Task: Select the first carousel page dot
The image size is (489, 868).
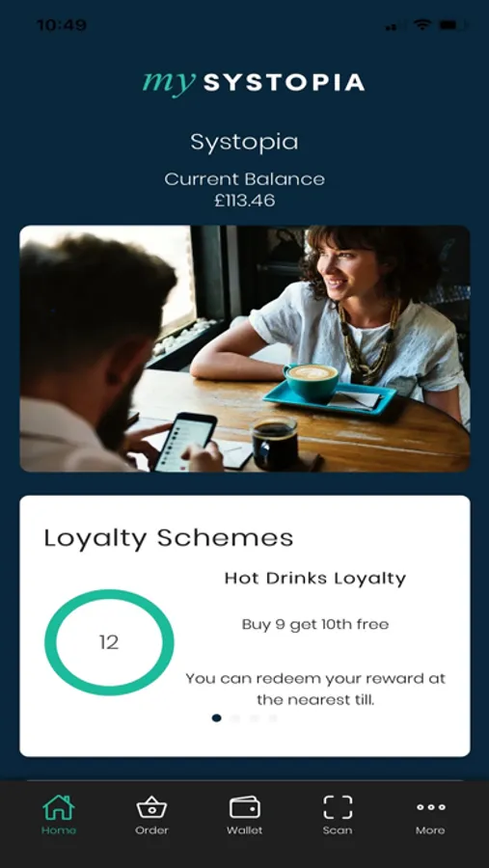Action: coord(217,718)
